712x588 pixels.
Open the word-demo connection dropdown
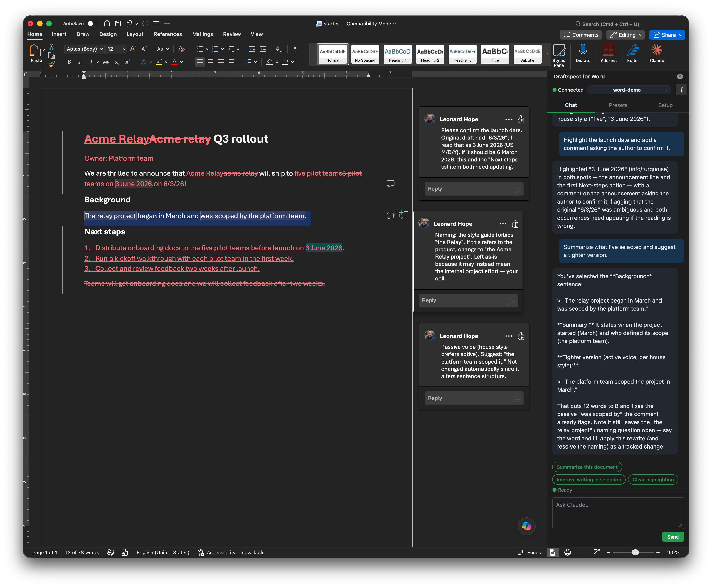click(x=629, y=90)
